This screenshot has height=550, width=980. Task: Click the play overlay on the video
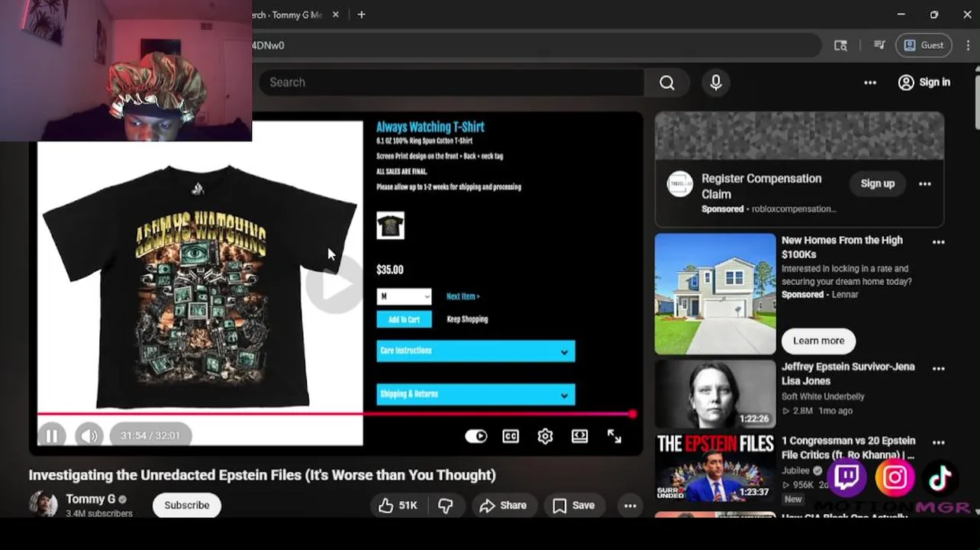click(336, 284)
